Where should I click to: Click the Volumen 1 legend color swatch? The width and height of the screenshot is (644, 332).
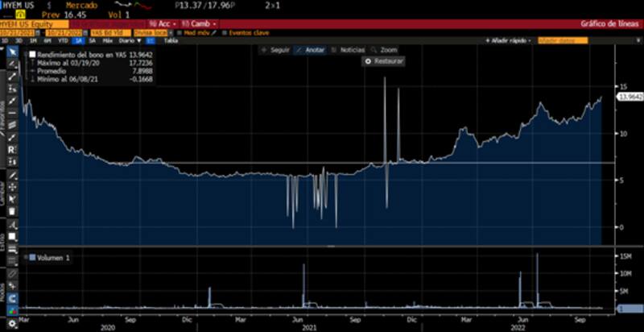coord(32,257)
